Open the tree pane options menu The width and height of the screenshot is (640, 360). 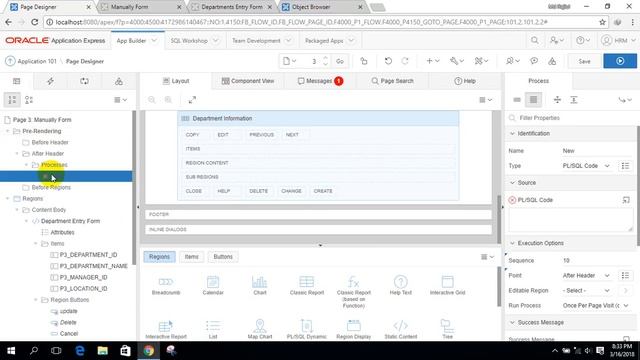pos(120,100)
